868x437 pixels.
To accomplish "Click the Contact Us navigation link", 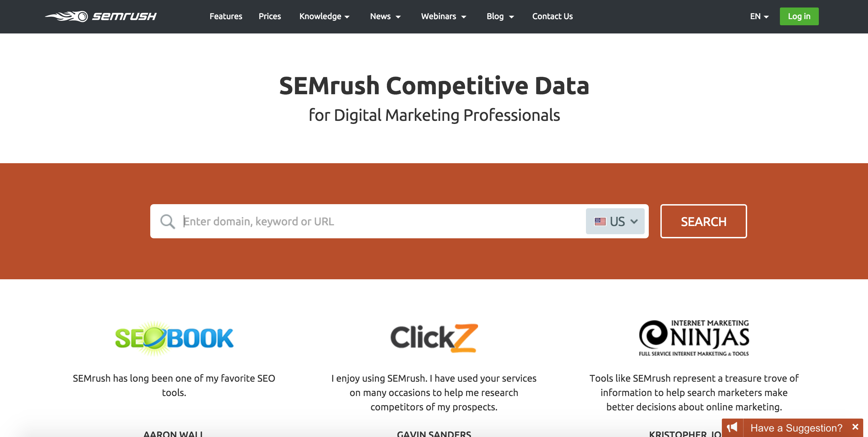I will (552, 16).
